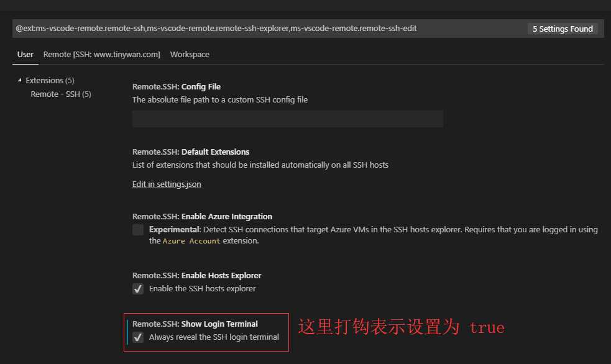Open Remote [SSH: www.tinywan.com] settings tab
Screen dimensions: 611x364
coord(102,55)
